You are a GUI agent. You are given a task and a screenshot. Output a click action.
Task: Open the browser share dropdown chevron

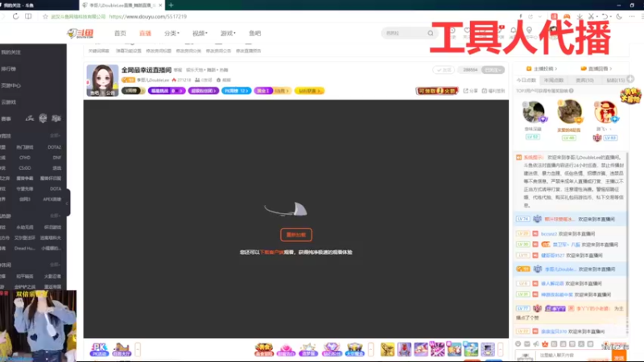click(x=539, y=16)
